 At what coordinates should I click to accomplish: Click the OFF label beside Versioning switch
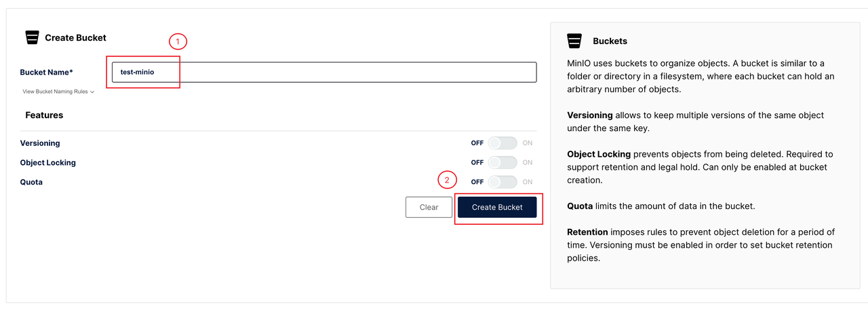coord(477,143)
